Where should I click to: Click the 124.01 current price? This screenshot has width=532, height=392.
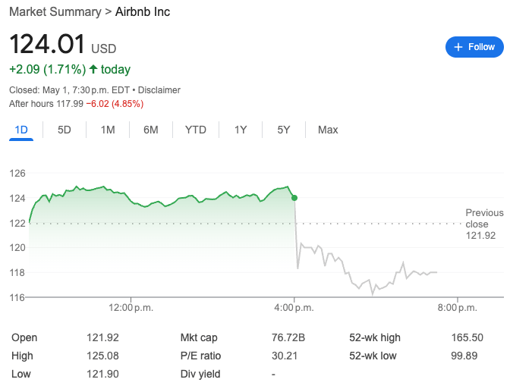47,44
